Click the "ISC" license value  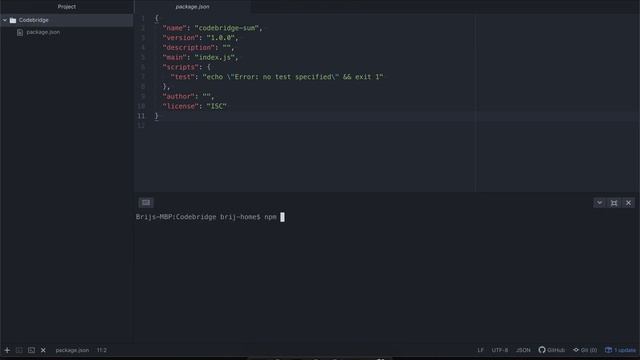pyautogui.click(x=216, y=107)
